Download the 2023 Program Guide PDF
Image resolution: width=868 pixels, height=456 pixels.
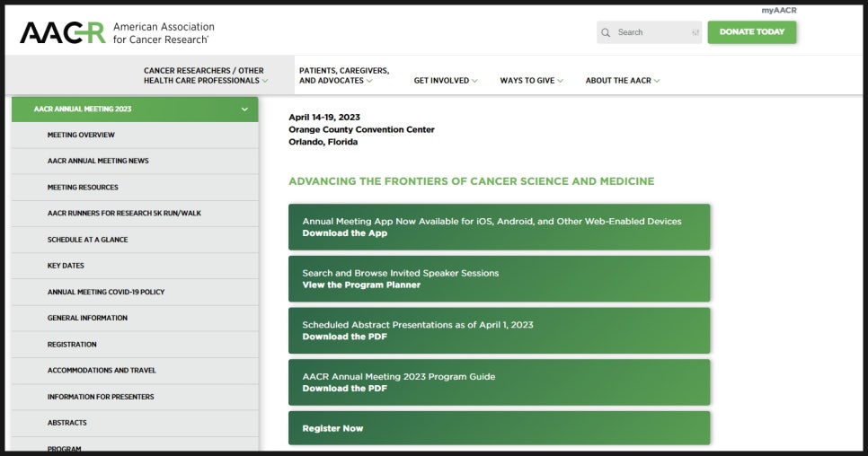499,382
